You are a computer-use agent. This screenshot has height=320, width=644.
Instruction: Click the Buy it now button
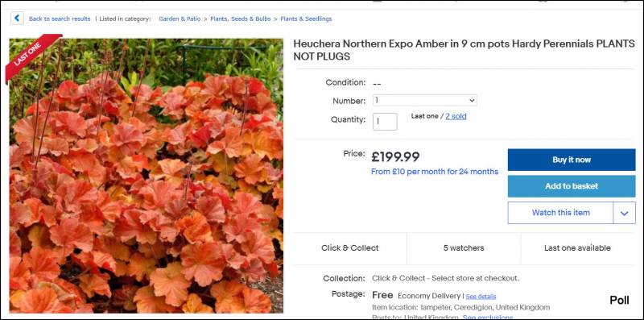point(572,160)
